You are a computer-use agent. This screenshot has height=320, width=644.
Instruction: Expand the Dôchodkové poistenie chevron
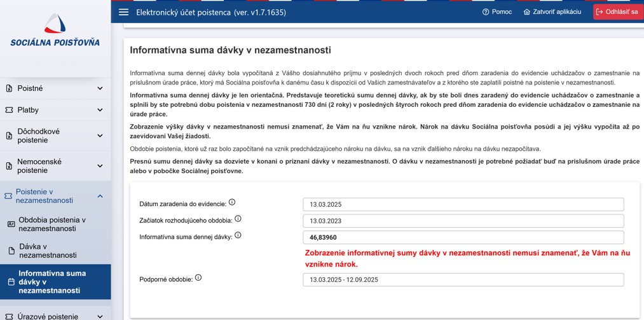point(100,136)
